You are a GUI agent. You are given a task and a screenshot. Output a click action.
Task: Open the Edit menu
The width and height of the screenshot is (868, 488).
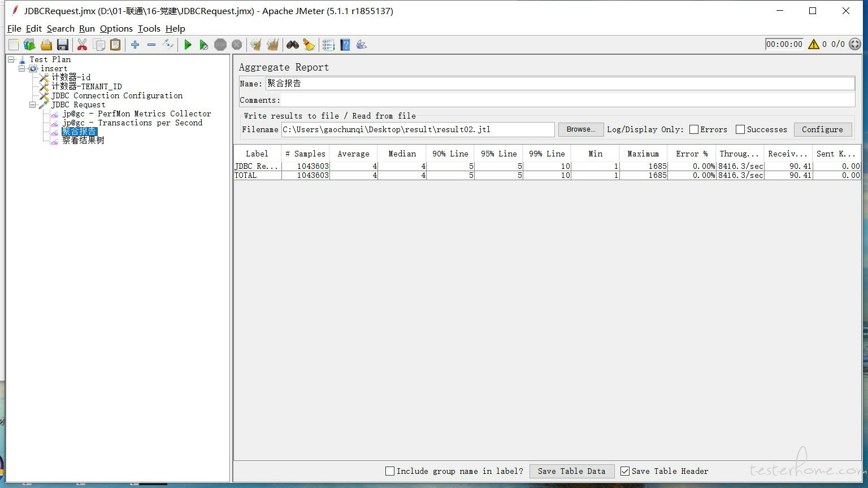tap(34, 28)
